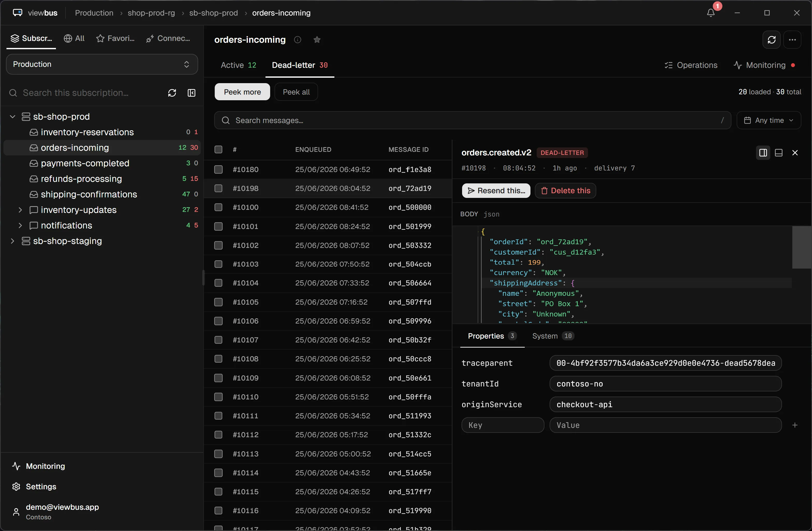Expand the sb-shop-staging namespace
Screen dimensions: 812x531
[x=13, y=241]
